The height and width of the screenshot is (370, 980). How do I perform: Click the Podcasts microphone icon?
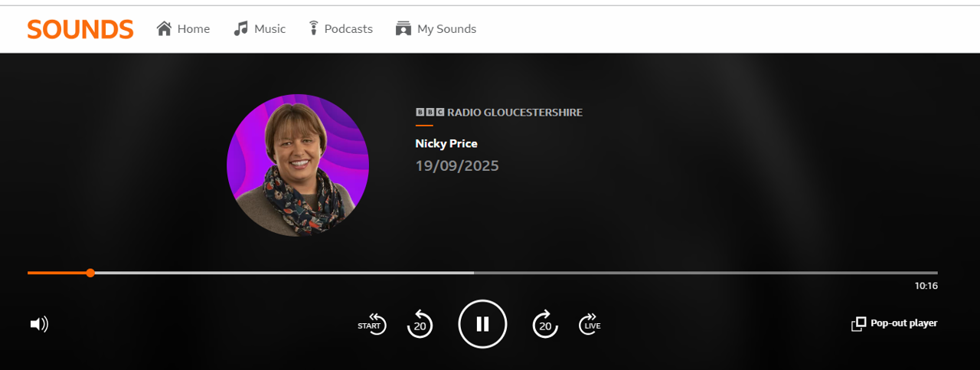coord(313,28)
